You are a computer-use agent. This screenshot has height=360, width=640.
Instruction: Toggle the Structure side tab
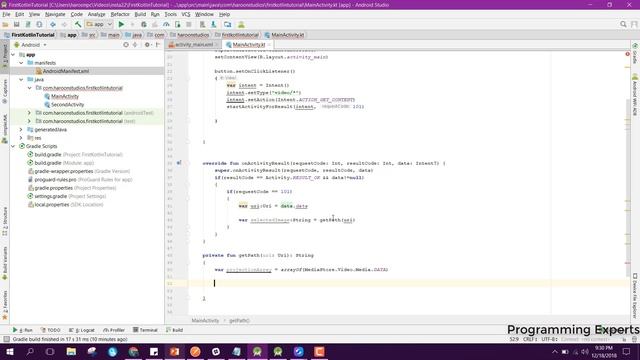[x=4, y=221]
